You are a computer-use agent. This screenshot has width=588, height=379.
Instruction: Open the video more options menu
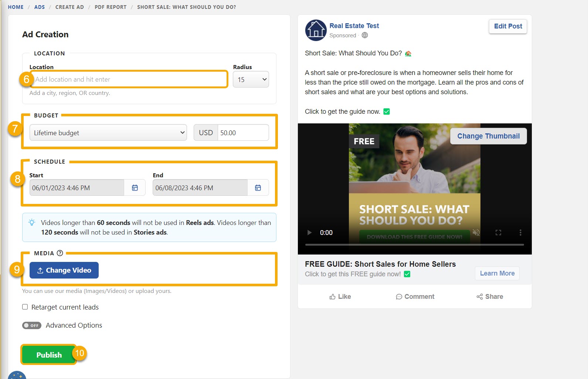coord(520,232)
